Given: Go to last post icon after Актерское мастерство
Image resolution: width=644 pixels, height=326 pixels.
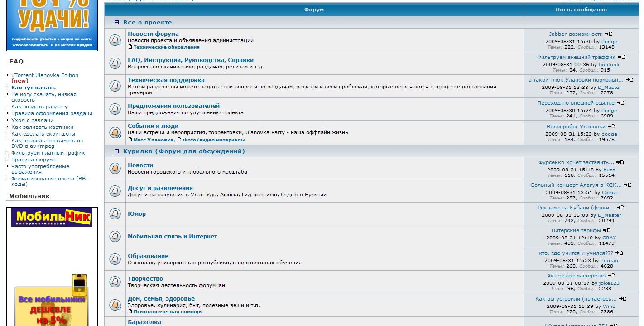Looking at the screenshot, I should click(611, 276).
